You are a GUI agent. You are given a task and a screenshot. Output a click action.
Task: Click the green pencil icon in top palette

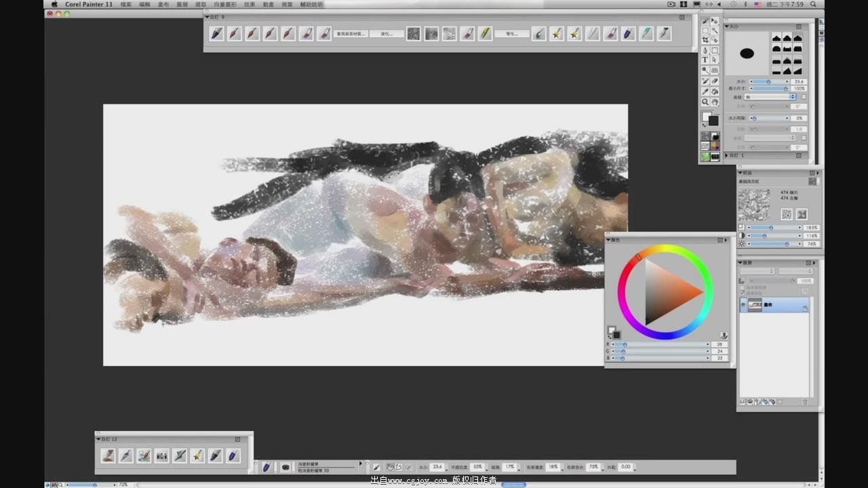pos(485,33)
